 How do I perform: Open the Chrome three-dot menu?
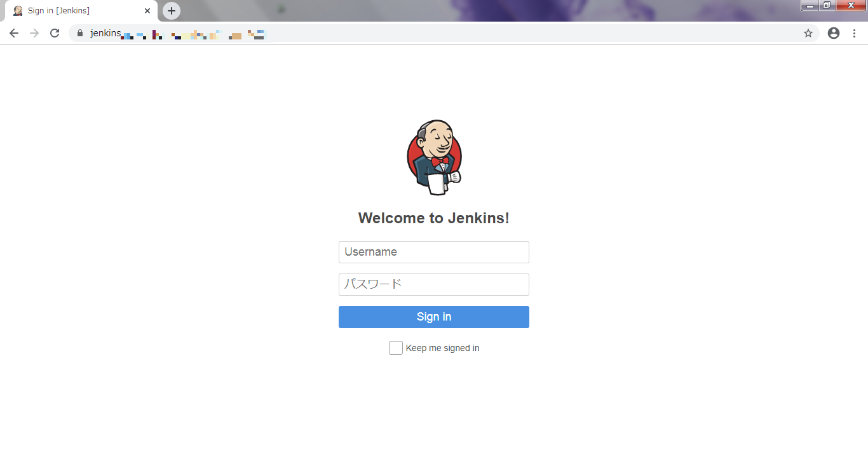[854, 33]
